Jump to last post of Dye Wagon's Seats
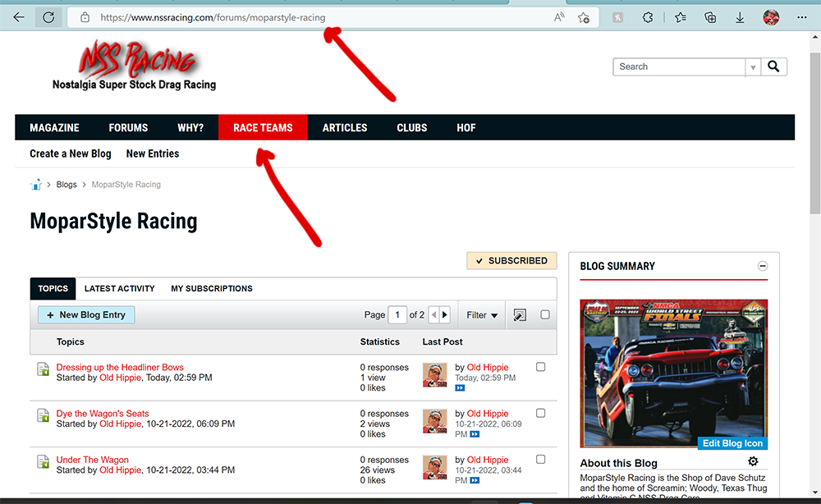The width and height of the screenshot is (821, 504). click(475, 434)
